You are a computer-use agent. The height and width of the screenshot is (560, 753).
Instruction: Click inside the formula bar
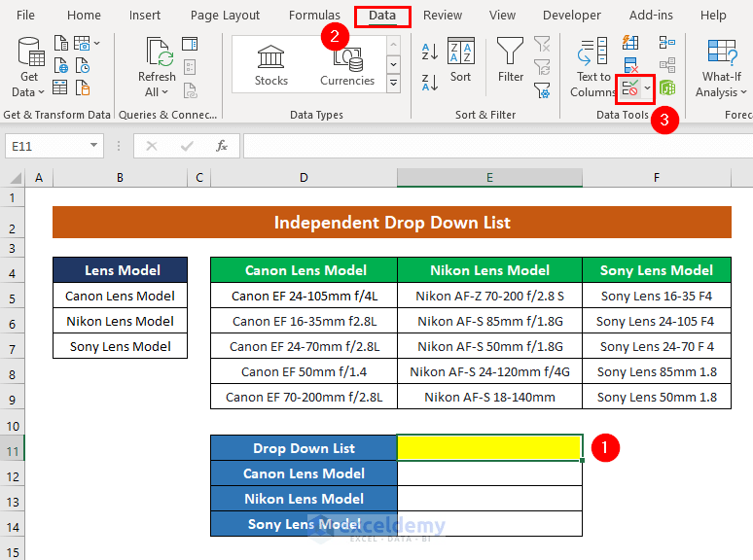click(x=498, y=147)
